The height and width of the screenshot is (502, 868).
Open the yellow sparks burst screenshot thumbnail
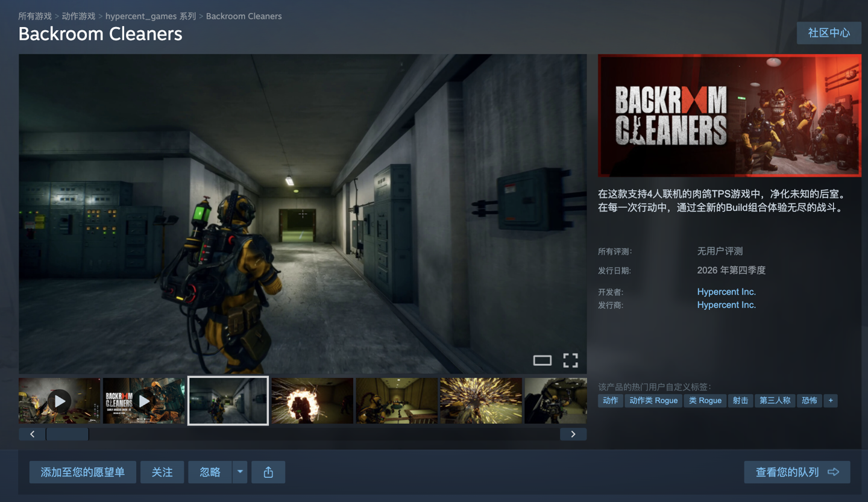tap(481, 401)
